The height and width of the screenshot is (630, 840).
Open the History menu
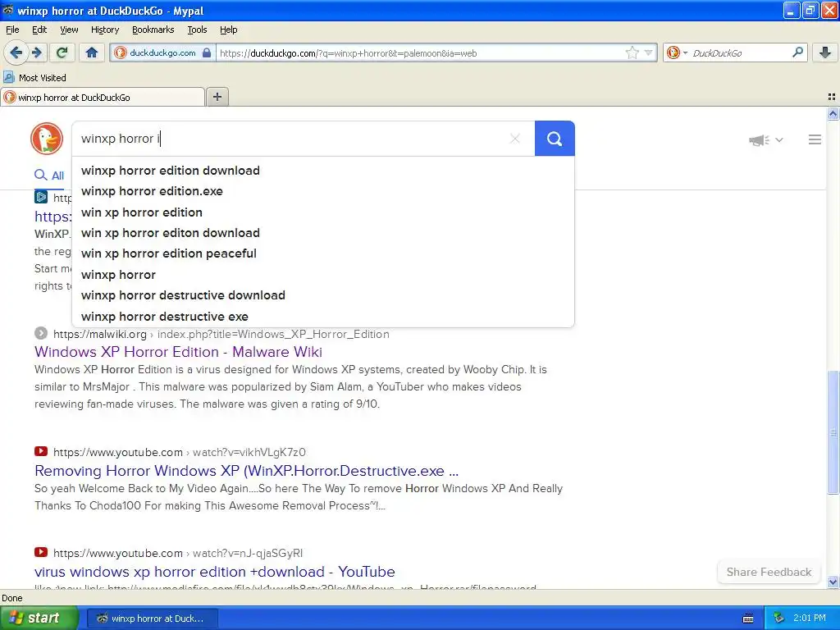pyautogui.click(x=105, y=30)
